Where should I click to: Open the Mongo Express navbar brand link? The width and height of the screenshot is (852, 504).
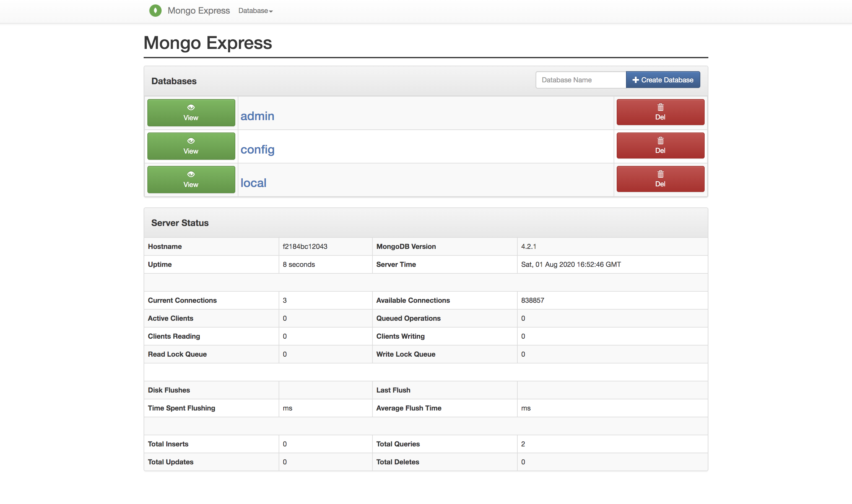tap(199, 11)
